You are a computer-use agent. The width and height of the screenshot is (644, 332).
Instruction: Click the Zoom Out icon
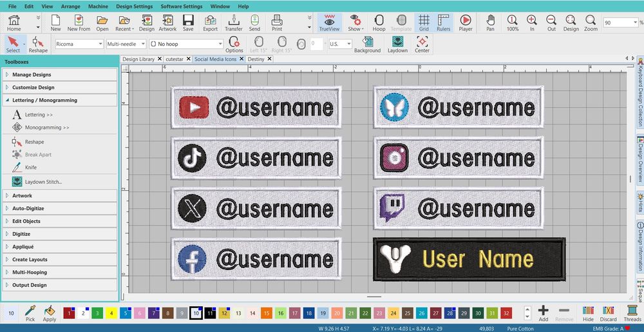(552, 23)
